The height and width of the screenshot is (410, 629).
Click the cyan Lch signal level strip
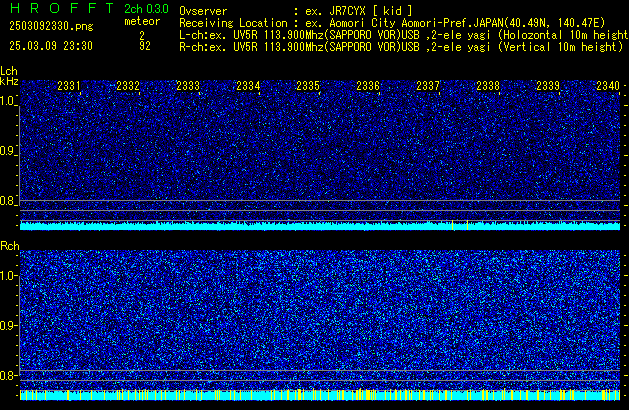(320, 225)
